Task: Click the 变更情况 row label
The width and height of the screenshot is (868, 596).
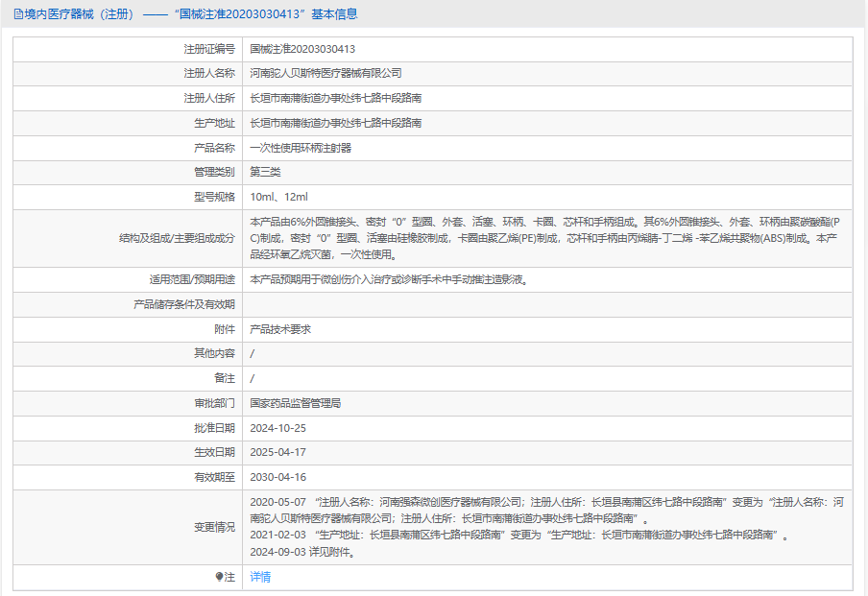Action: [x=214, y=527]
